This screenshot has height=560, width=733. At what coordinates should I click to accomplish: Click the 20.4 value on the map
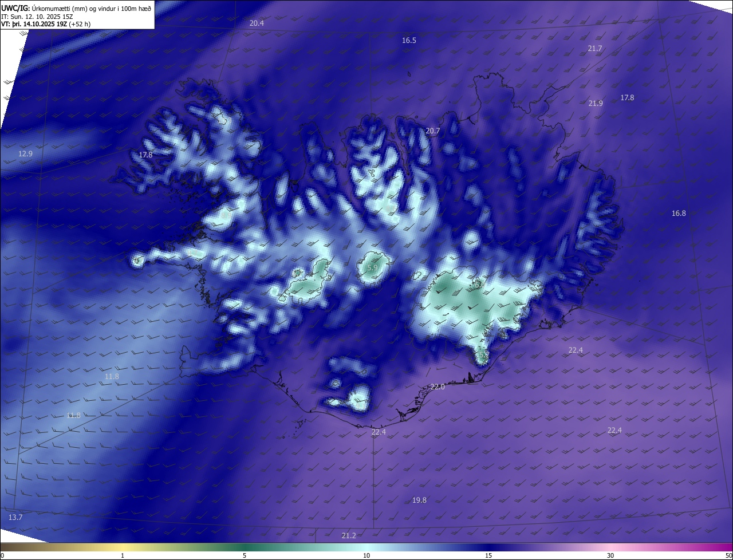pos(257,23)
